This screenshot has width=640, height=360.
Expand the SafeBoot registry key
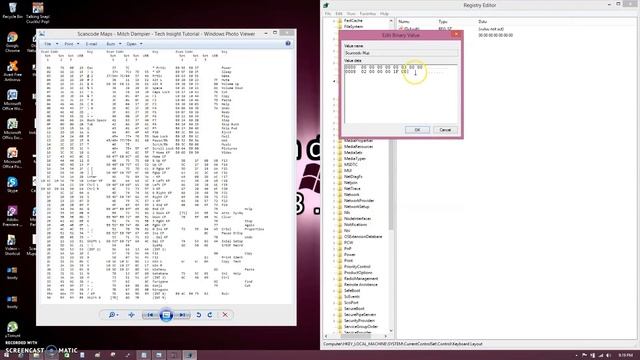[x=334, y=291]
